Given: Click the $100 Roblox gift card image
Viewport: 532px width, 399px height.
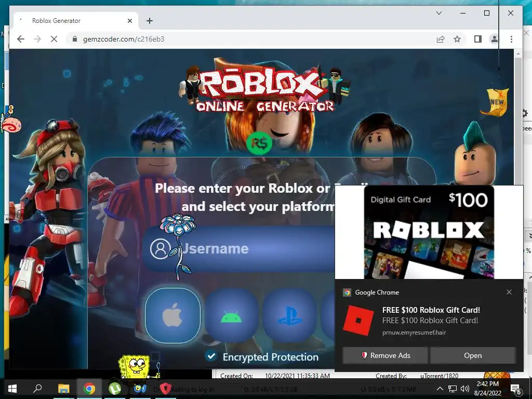Looking at the screenshot, I should coord(429,232).
